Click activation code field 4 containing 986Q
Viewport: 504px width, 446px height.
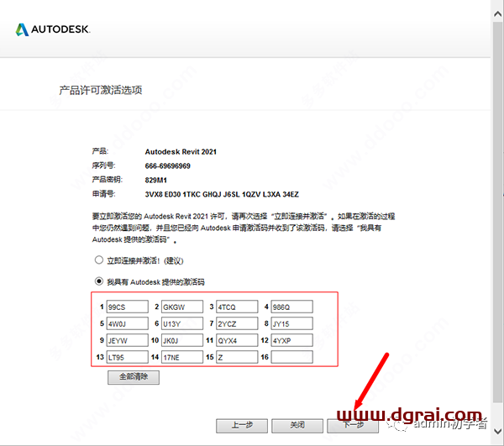[x=291, y=307]
